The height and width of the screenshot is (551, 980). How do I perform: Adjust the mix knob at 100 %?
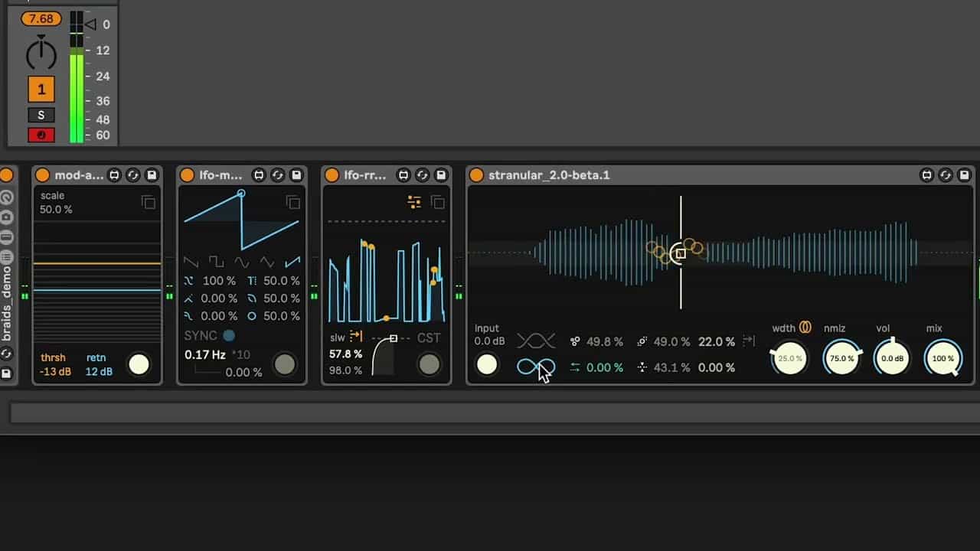tap(942, 358)
